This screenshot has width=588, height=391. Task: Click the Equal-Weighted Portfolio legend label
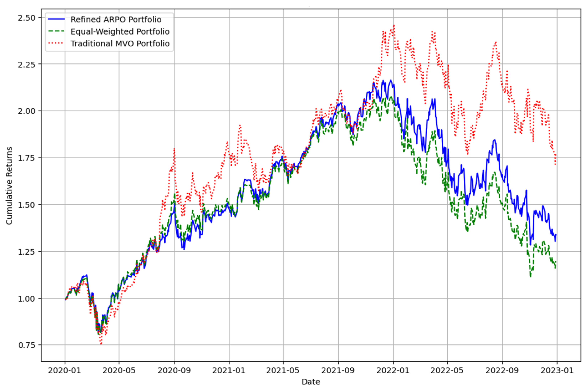click(x=120, y=31)
